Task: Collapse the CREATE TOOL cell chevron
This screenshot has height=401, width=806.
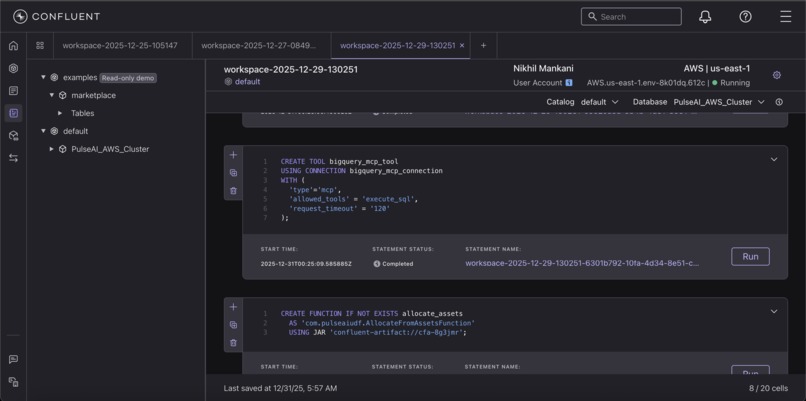Action: pos(774,159)
